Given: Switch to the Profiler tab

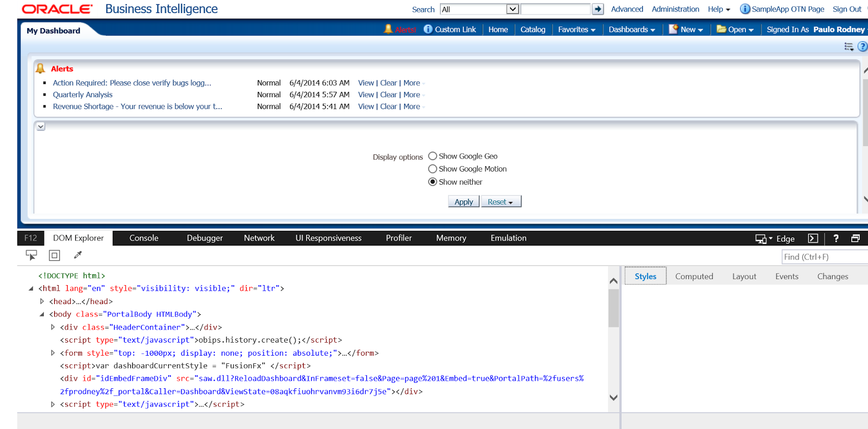Looking at the screenshot, I should tap(399, 238).
